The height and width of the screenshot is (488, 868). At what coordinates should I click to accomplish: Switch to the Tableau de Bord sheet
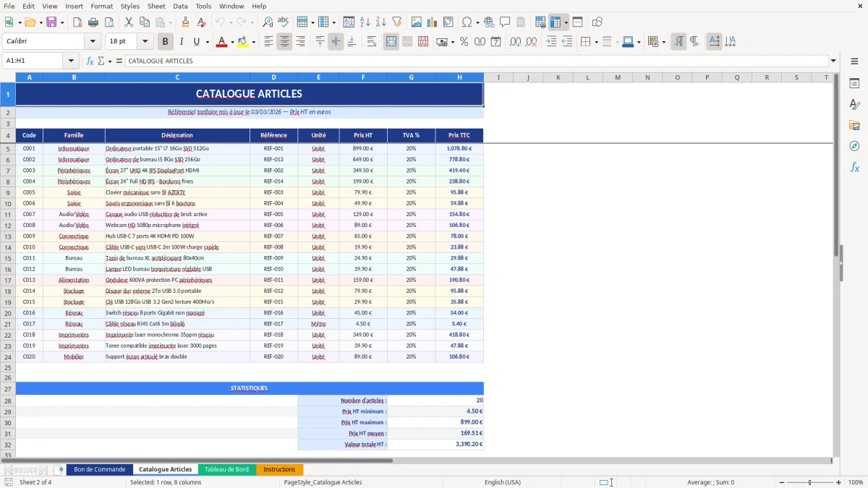[x=228, y=468]
